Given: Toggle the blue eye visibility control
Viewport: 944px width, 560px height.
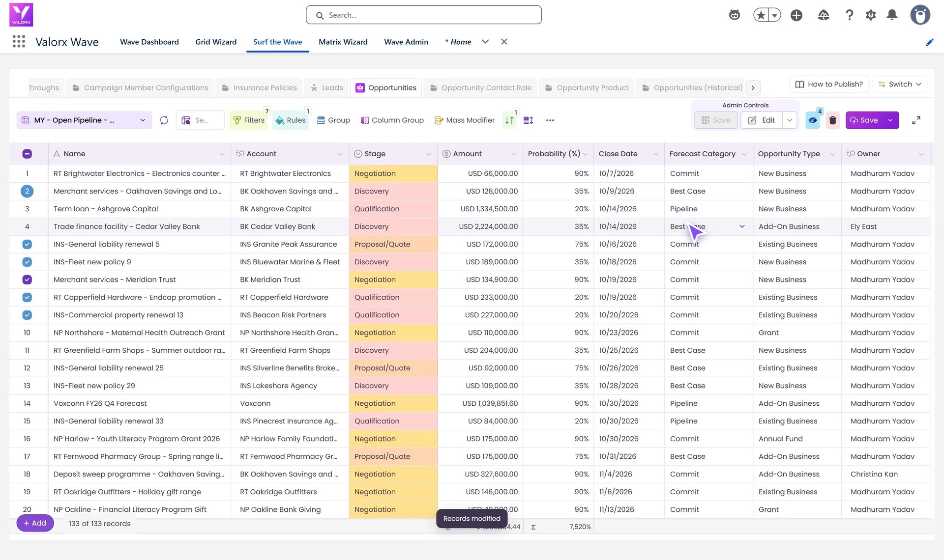Looking at the screenshot, I should (x=813, y=120).
